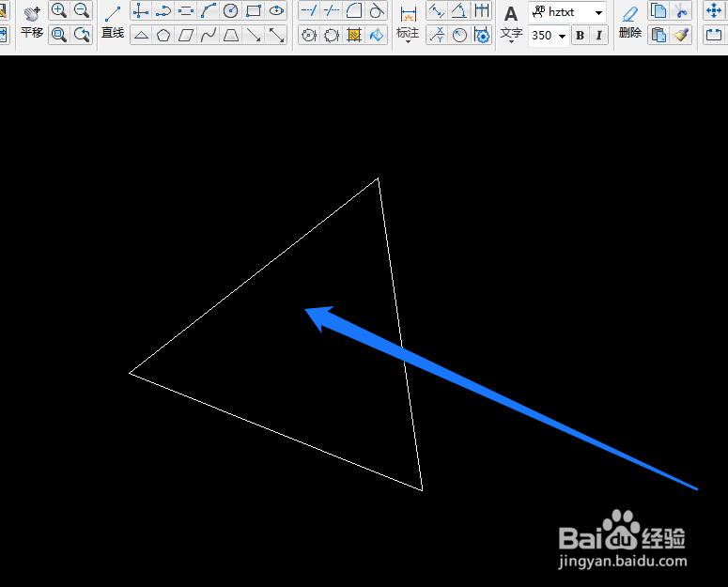Click the zoom out magnifier
Viewport: 728px width, 587px height.
pos(82,10)
